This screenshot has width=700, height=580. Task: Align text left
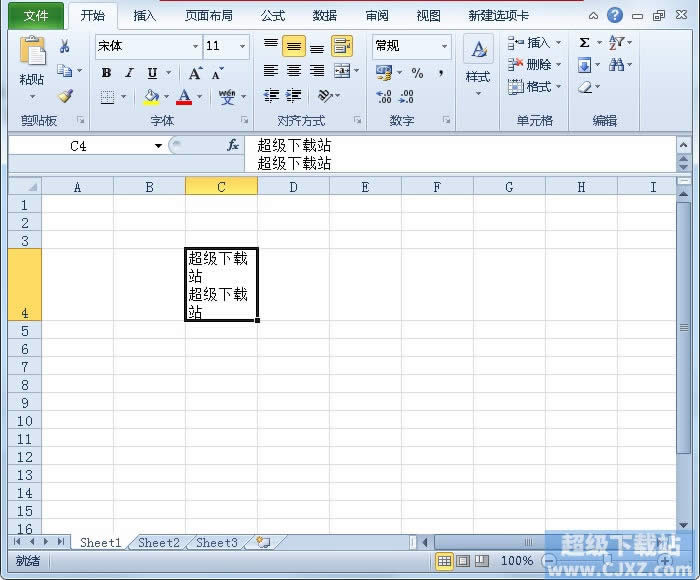(x=271, y=71)
